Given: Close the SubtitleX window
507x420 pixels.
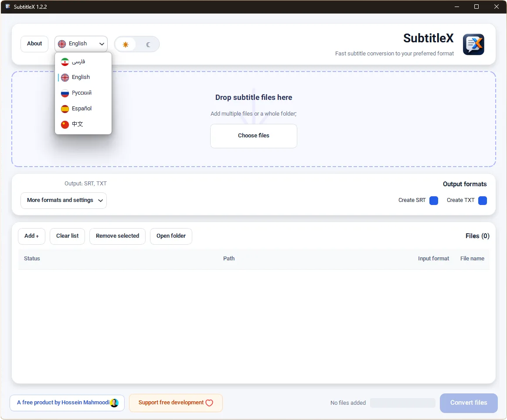Looking at the screenshot, I should click(497, 7).
